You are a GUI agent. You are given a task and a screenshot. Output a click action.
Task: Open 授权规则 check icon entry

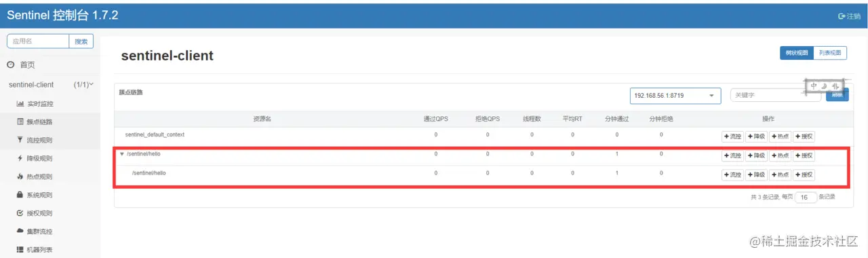(35, 213)
